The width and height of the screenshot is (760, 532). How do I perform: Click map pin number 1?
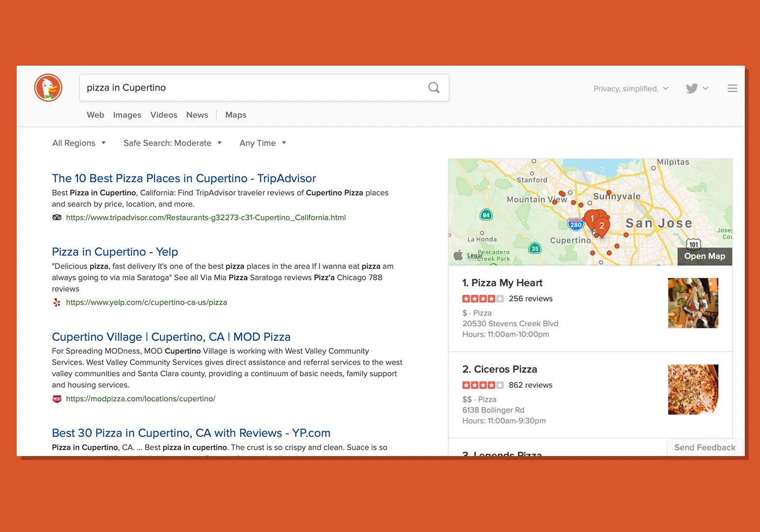tap(592, 218)
